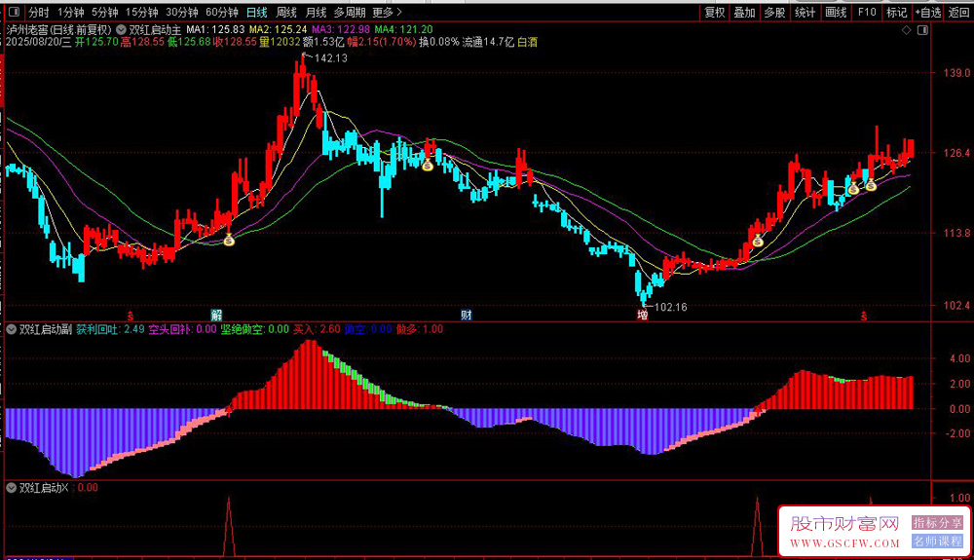Click the 标记 mark button
The width and height of the screenshot is (974, 560).
click(x=897, y=13)
